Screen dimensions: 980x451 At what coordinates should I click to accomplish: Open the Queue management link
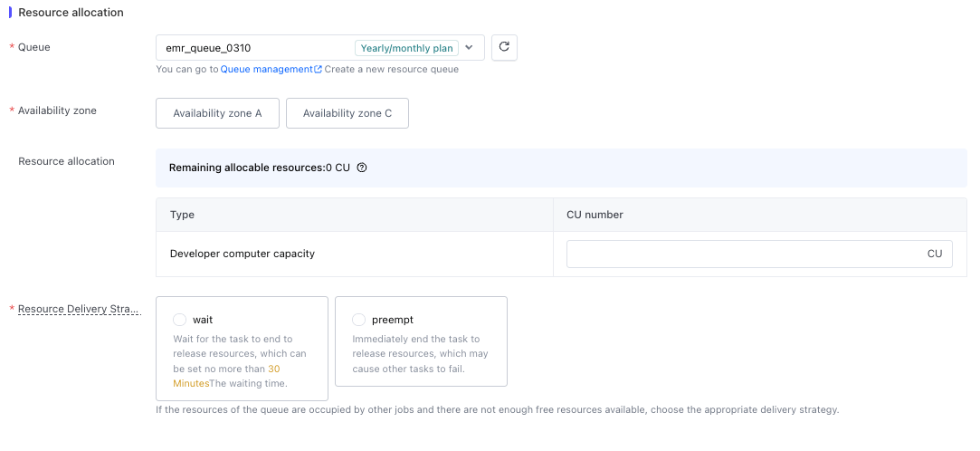pyautogui.click(x=266, y=70)
